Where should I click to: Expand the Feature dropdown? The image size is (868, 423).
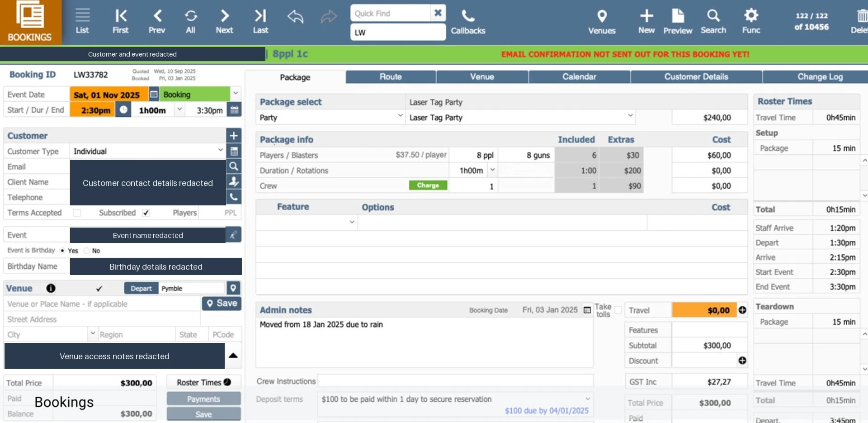(x=352, y=222)
